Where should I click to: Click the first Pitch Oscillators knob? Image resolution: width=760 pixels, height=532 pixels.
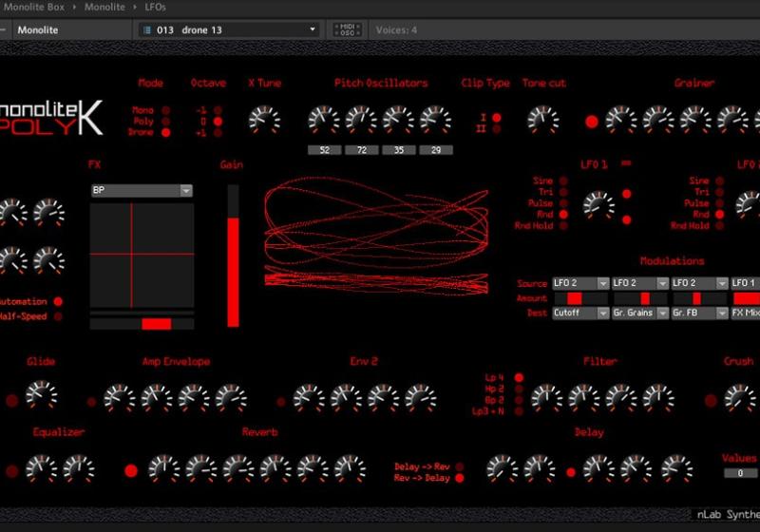click(x=323, y=120)
